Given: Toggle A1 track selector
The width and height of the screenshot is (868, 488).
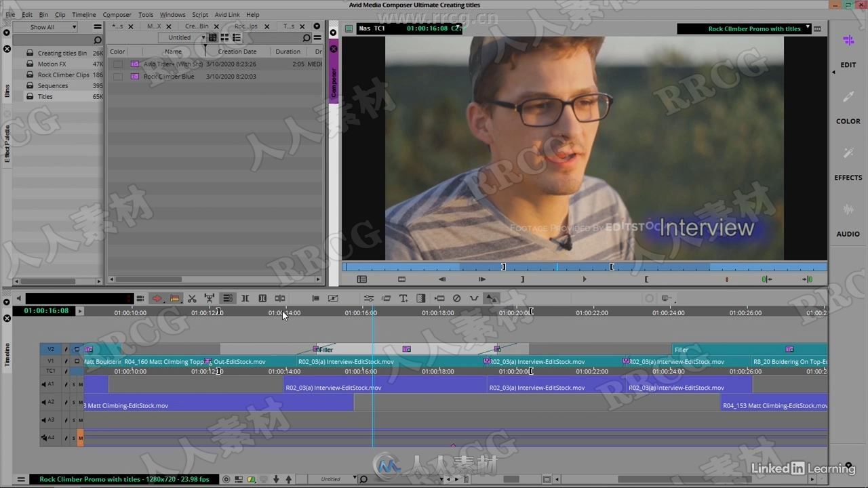Looking at the screenshot, I should click(x=50, y=384).
